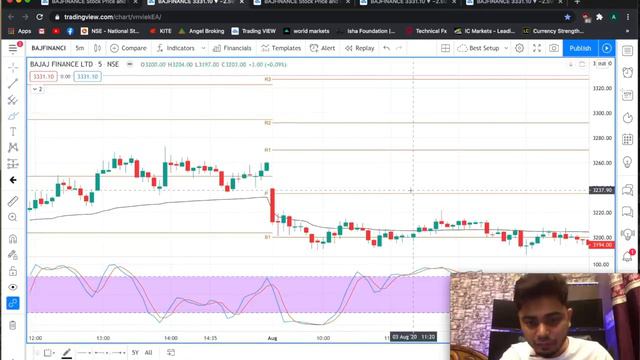This screenshot has height=360, width=640.
Task: Open chart settings gear
Action: (519, 48)
